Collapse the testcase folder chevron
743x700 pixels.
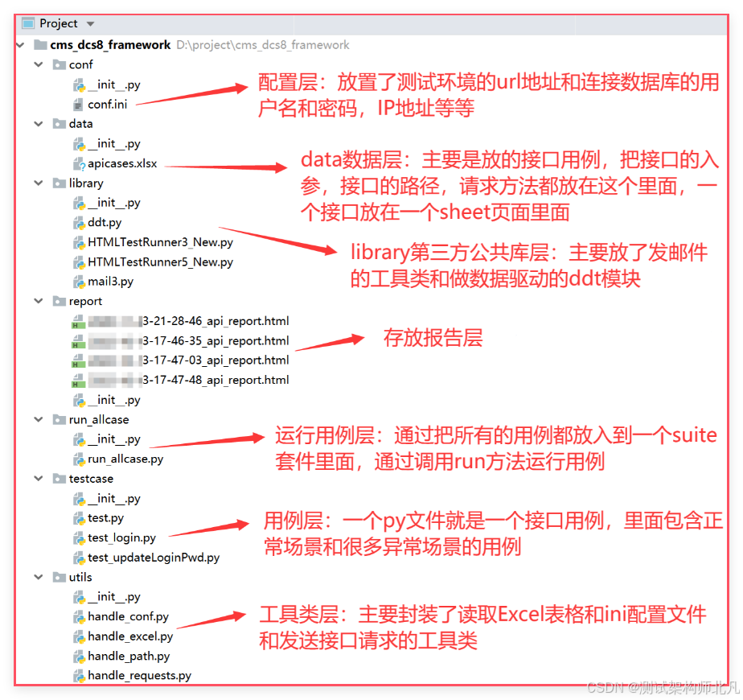tap(39, 479)
